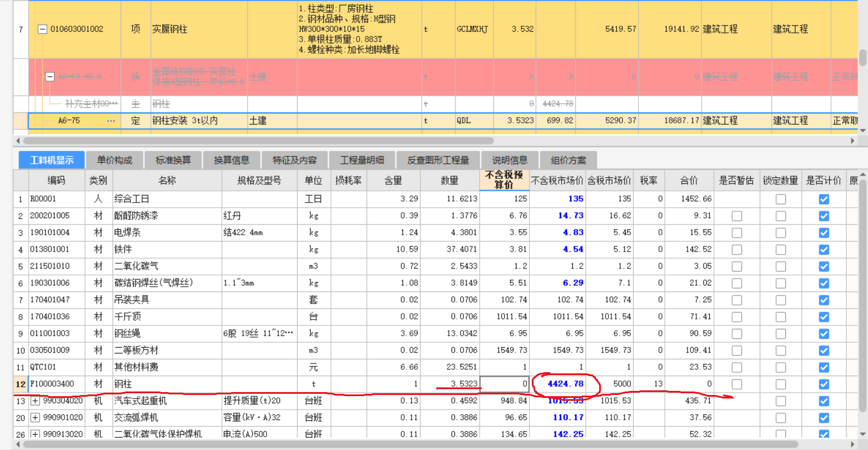
Task: Tick 是否暂估 for 电焊条 row
Action: [x=737, y=233]
